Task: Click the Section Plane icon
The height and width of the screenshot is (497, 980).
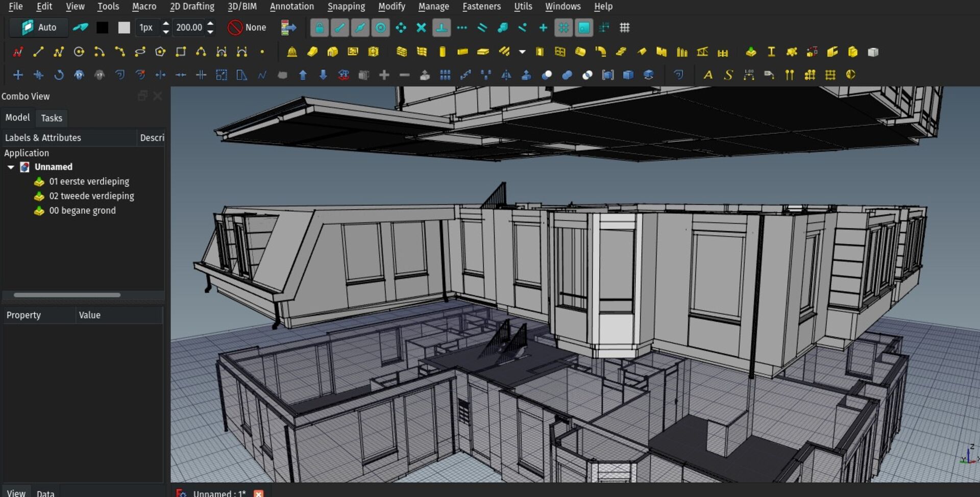Action: pos(850,75)
